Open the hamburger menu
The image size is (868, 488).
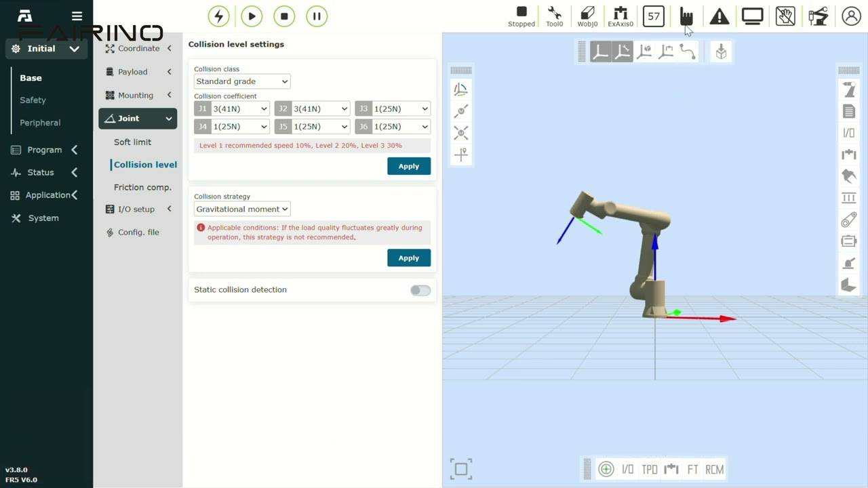(x=77, y=16)
